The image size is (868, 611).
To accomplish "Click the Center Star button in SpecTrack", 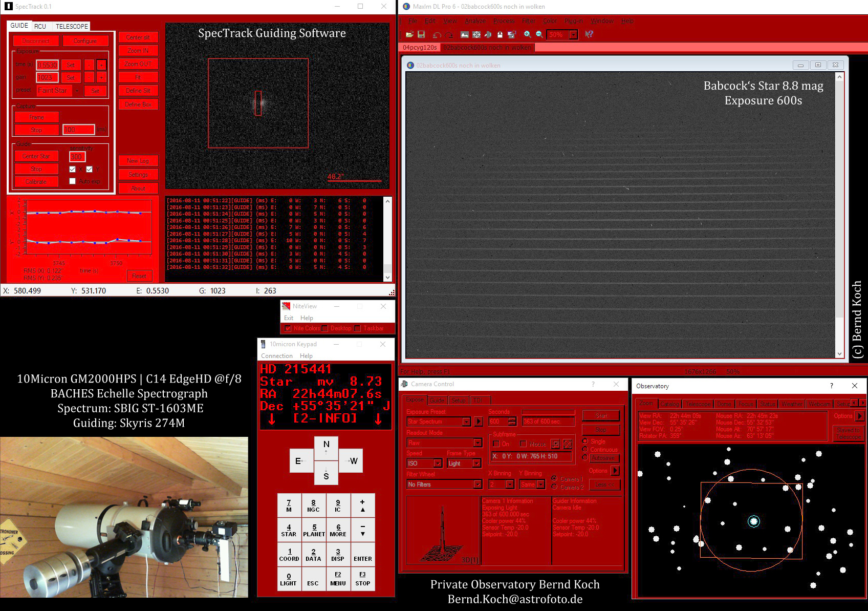I will pos(36,156).
